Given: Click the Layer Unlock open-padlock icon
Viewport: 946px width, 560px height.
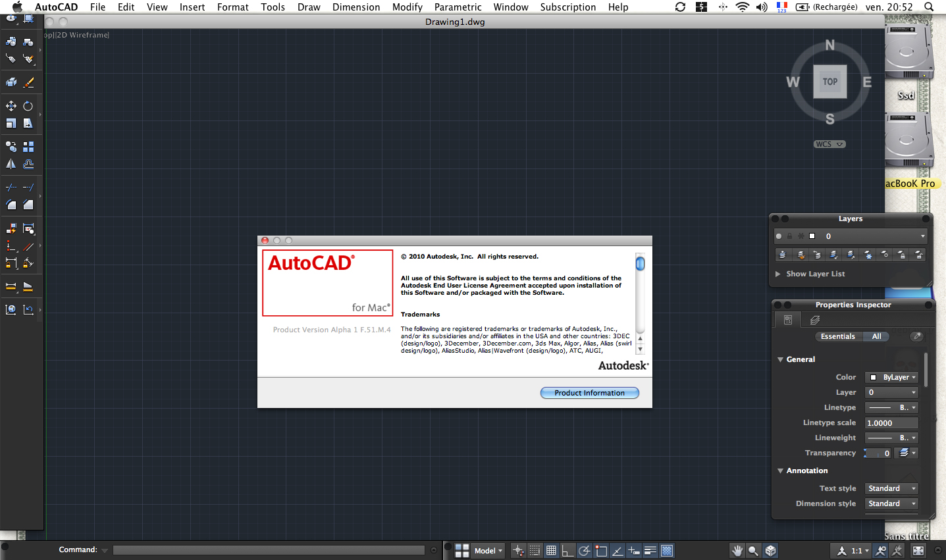Looking at the screenshot, I should [918, 255].
